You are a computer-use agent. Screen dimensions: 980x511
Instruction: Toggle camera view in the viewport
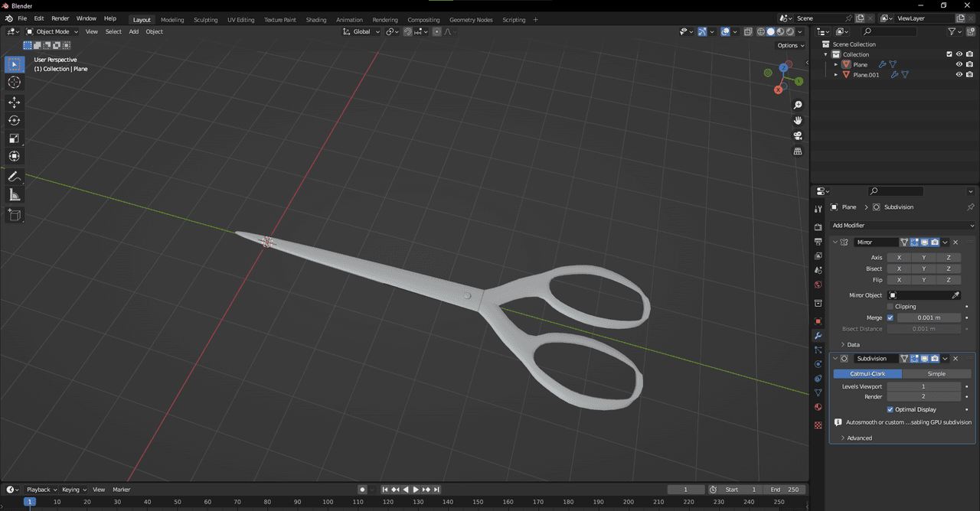tap(798, 135)
